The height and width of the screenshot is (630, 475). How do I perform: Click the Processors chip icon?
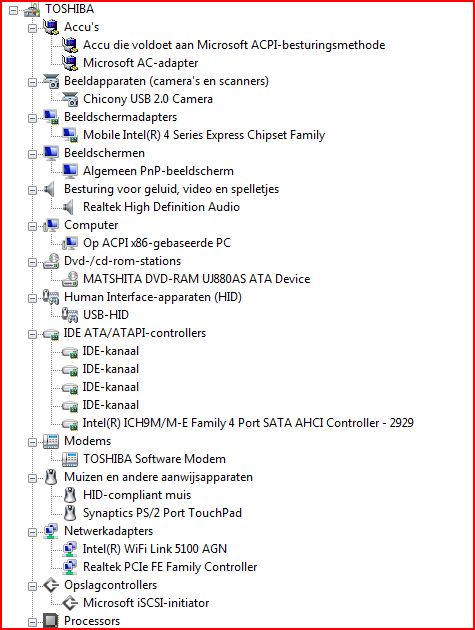(51, 620)
